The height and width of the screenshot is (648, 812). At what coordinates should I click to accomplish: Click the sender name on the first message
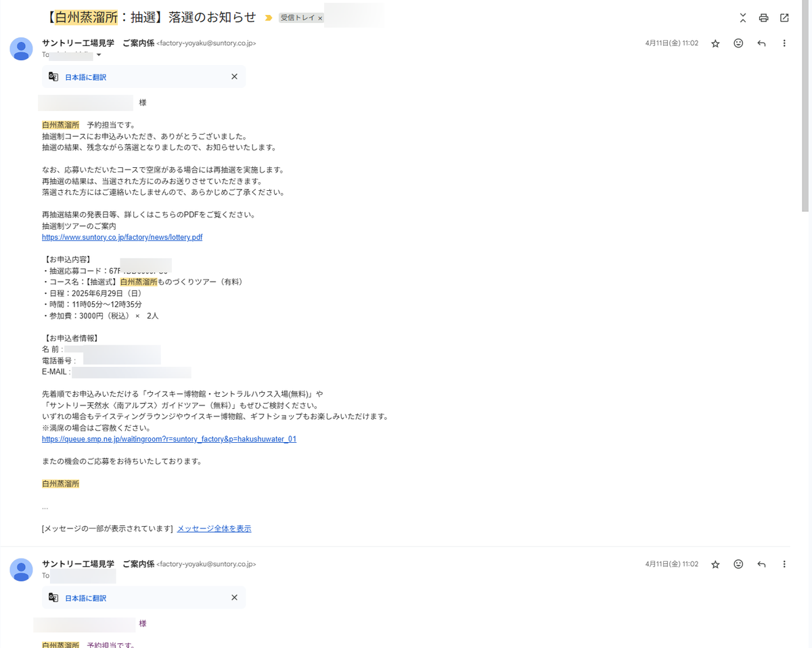coord(98,43)
